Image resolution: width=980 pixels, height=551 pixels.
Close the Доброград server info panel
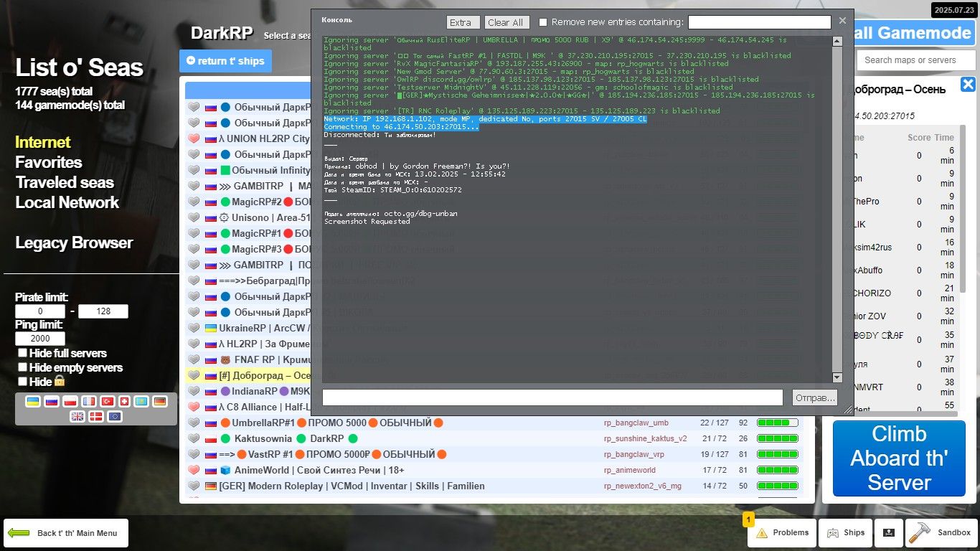(x=968, y=85)
